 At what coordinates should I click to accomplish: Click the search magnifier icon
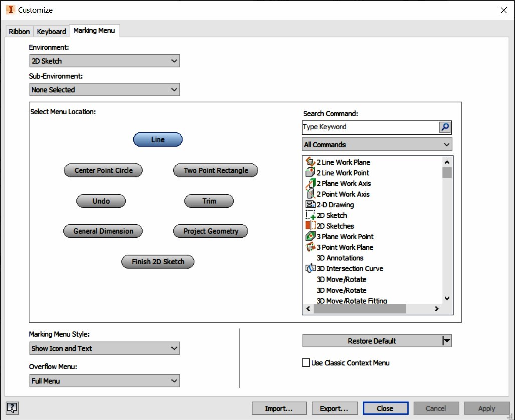click(x=444, y=127)
